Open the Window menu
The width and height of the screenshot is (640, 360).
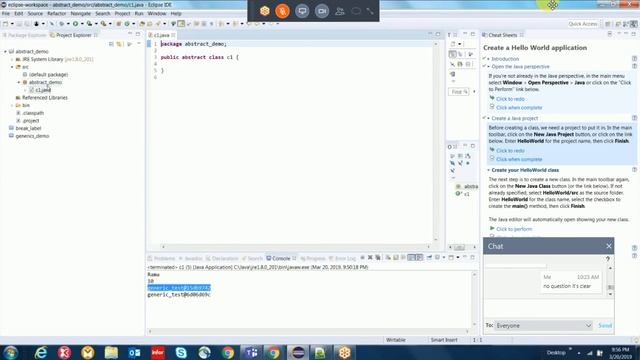tap(157, 13)
